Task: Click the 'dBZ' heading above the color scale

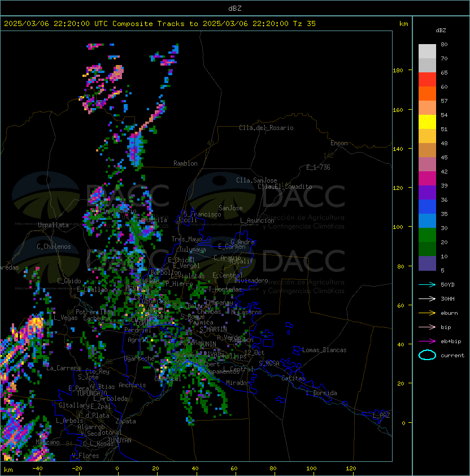Action: 441,31
